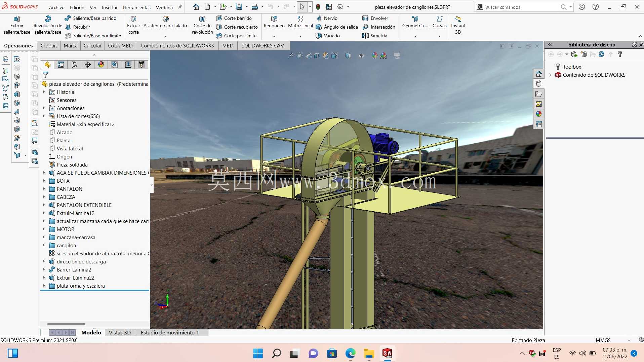Open the MMGS units dropdown arrow
The height and width of the screenshot is (362, 644).
[x=629, y=340]
